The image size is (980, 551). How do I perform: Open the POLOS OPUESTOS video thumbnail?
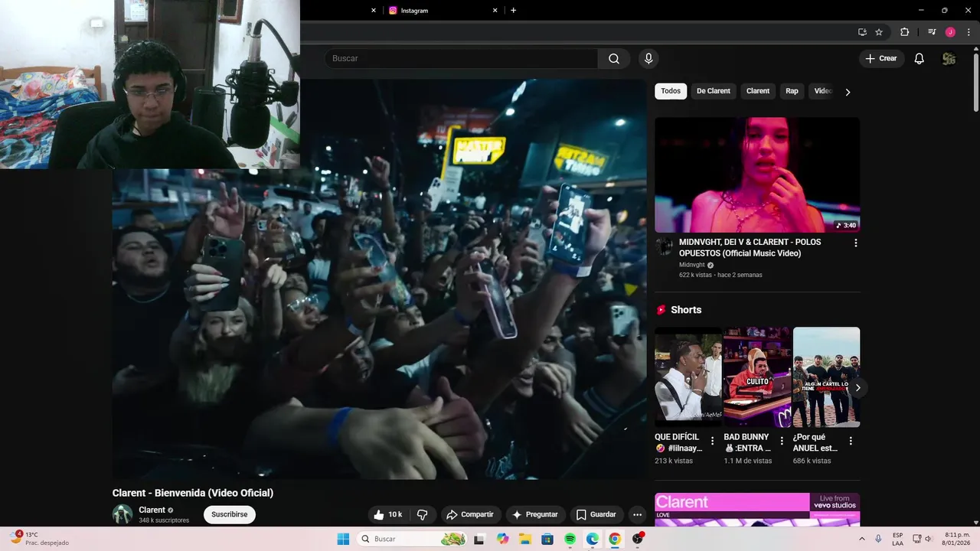click(x=757, y=174)
